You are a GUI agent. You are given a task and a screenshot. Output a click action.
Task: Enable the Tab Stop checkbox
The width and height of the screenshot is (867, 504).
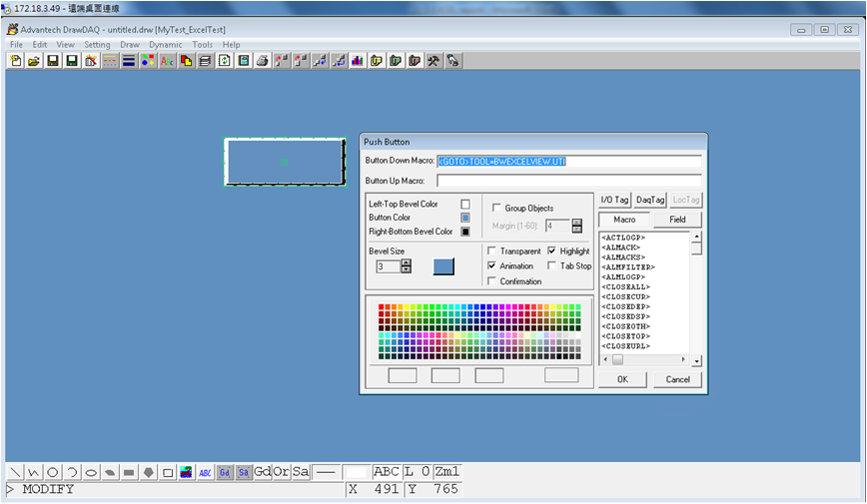pyautogui.click(x=551, y=265)
